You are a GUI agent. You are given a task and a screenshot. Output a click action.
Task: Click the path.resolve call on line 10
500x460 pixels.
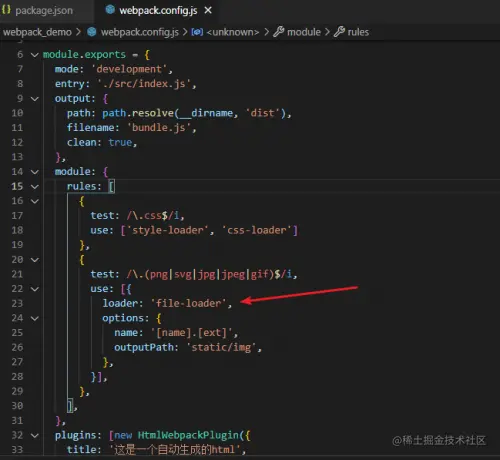coord(138,113)
